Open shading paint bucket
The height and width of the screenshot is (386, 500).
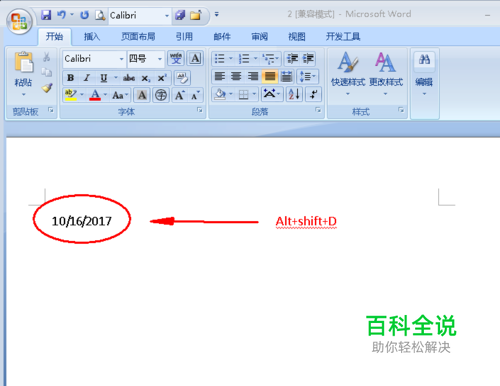point(220,95)
